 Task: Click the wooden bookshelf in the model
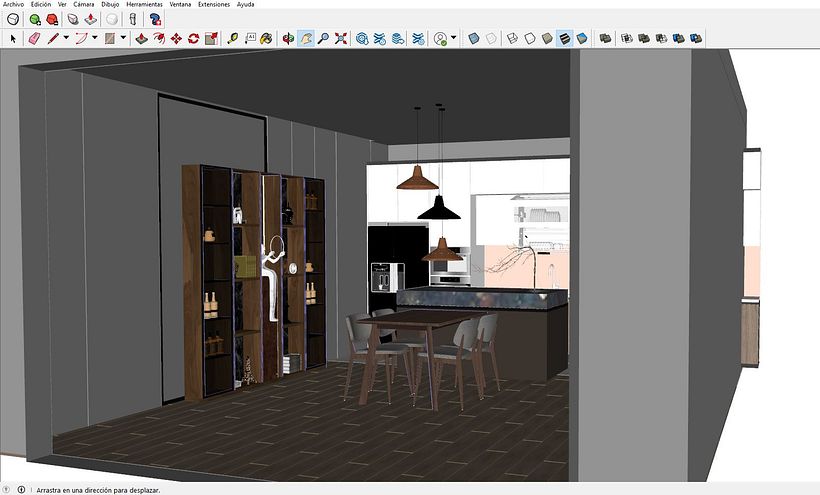[254, 281]
